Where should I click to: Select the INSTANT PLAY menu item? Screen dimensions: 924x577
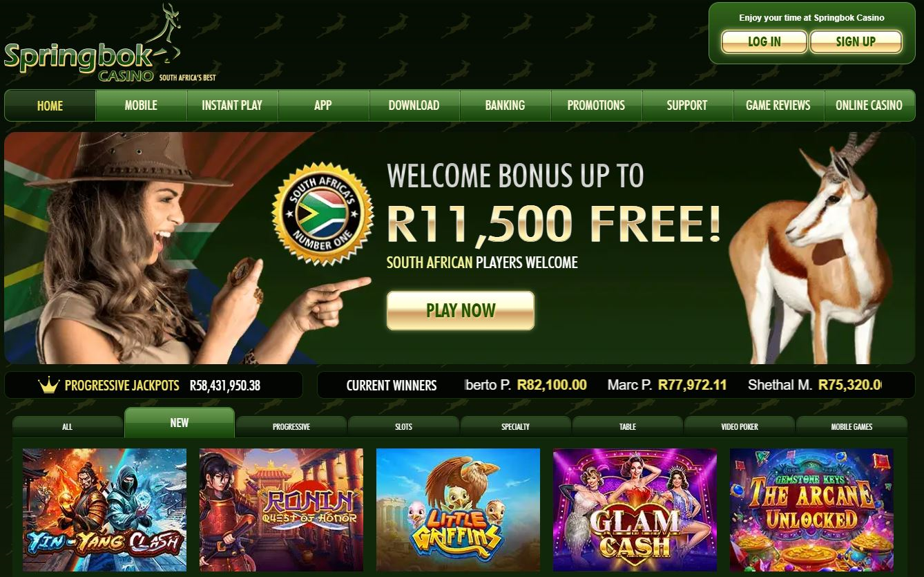[232, 106]
